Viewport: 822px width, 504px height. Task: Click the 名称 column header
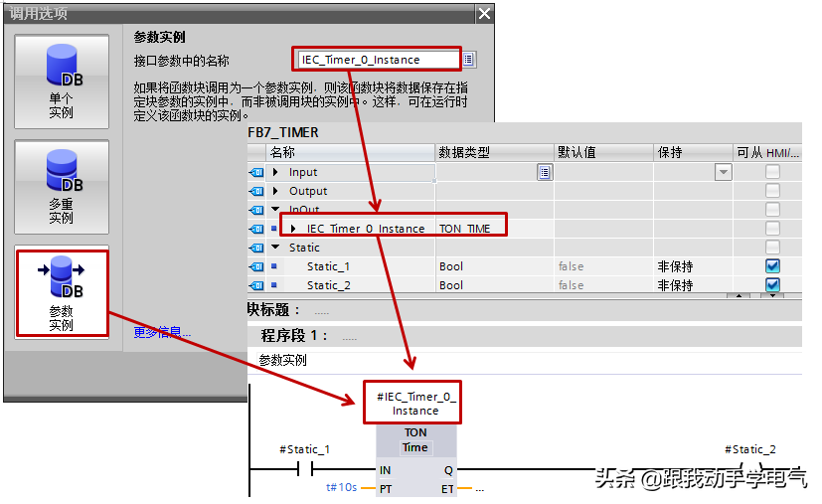point(283,152)
